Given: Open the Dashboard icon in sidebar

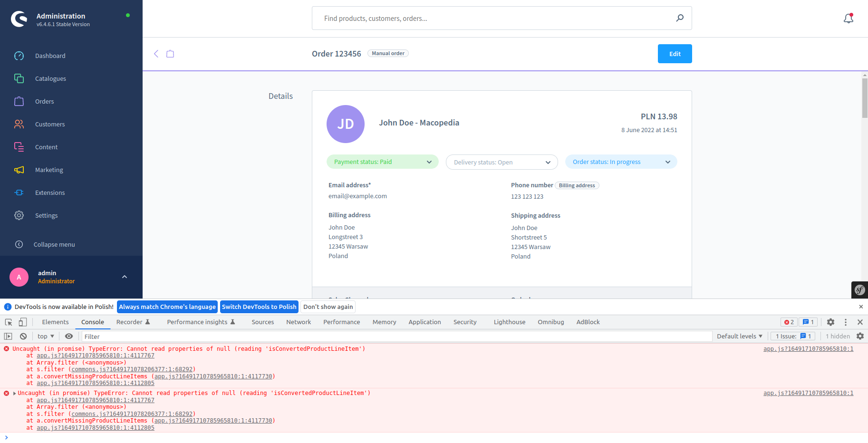Looking at the screenshot, I should click(19, 56).
